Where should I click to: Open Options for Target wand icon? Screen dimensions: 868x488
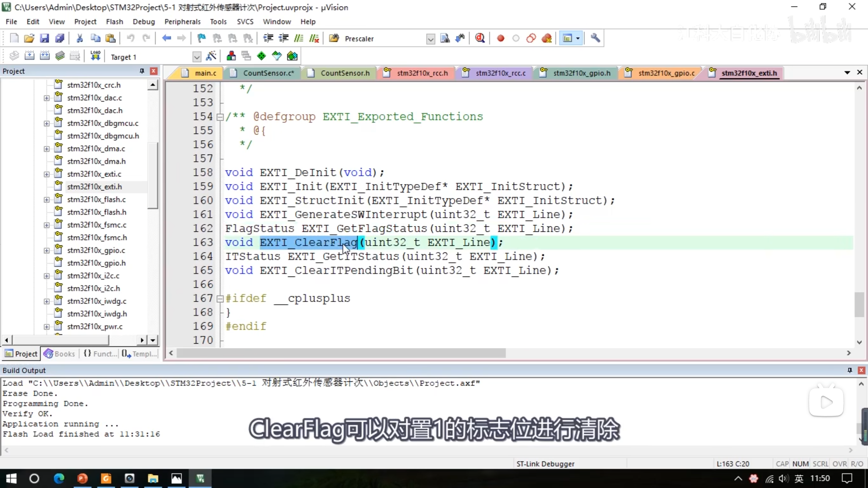(211, 56)
